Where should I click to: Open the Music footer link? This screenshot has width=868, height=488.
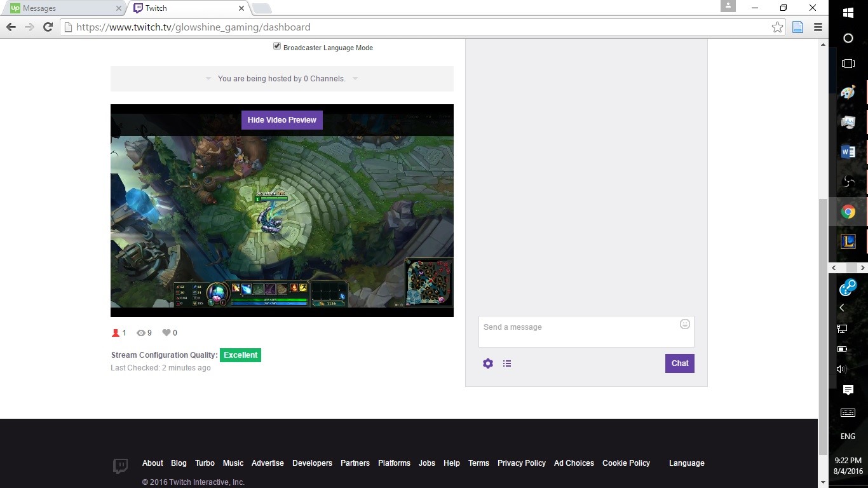[x=233, y=463]
